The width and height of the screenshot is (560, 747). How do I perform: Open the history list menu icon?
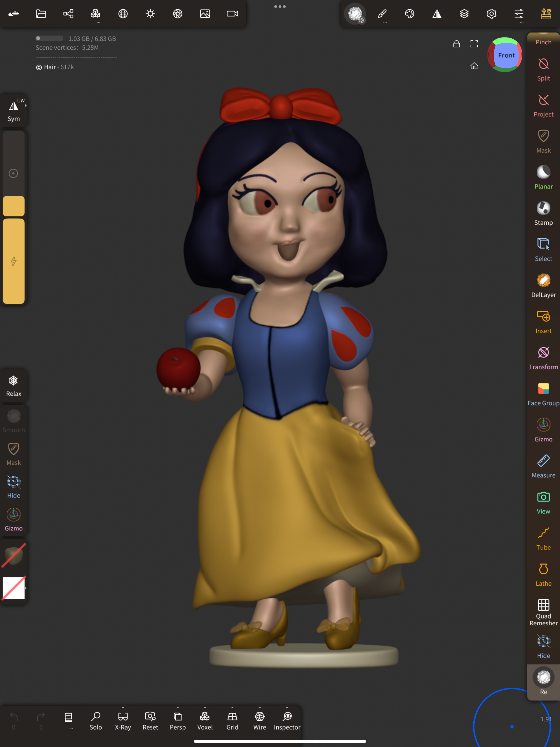click(68, 718)
